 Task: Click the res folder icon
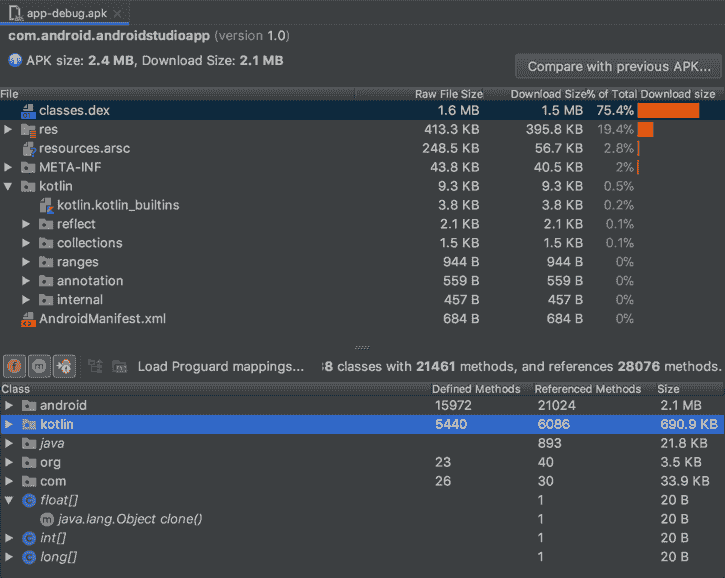(x=28, y=130)
